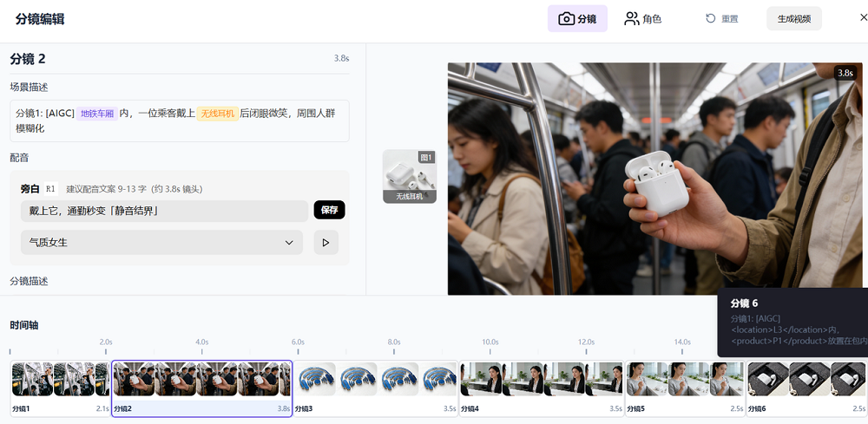Close the storyboard editor with X

pos(852,17)
